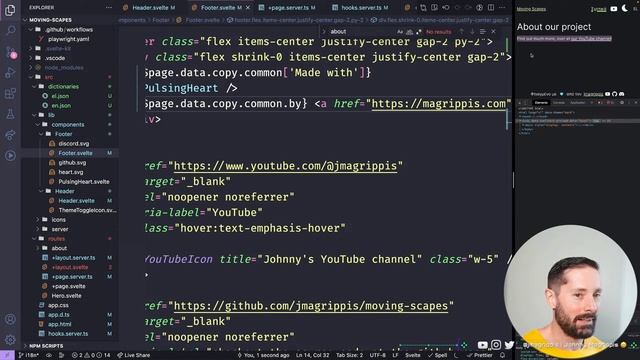Expand the about folder under routes
This screenshot has width=640, height=360.
pyautogui.click(x=59, y=248)
